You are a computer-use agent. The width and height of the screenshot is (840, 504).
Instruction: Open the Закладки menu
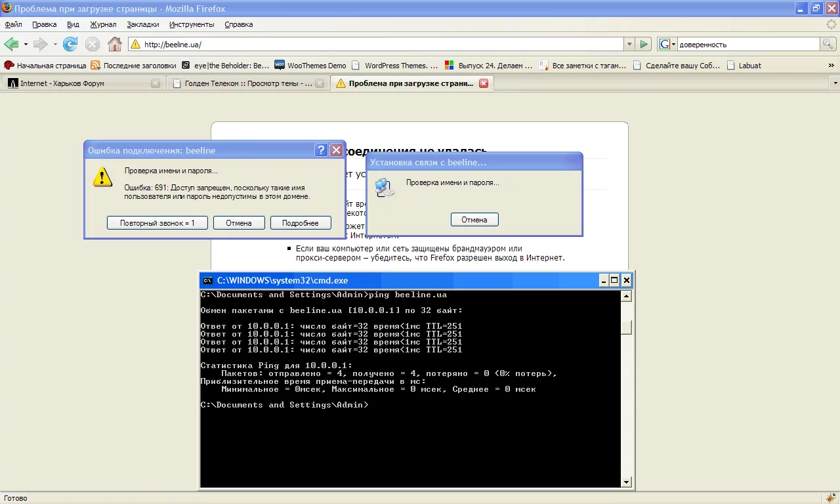142,24
